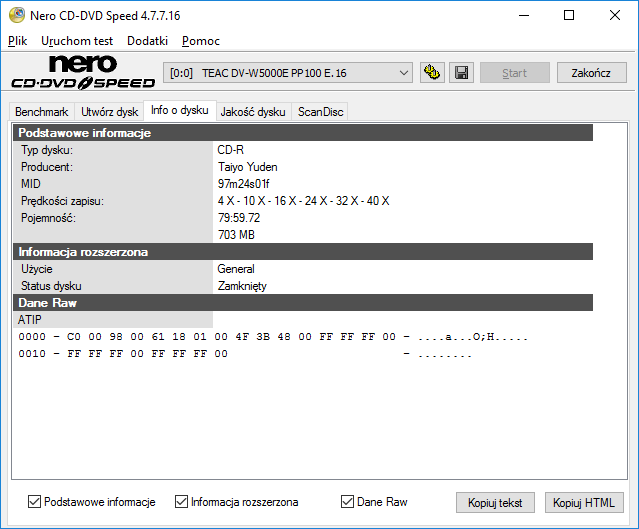Click the Podstawowe informacje section header
639x529 pixels.
303,133
